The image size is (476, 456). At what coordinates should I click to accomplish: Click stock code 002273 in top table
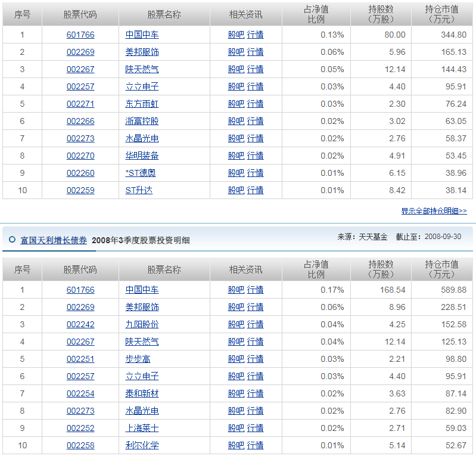point(80,138)
